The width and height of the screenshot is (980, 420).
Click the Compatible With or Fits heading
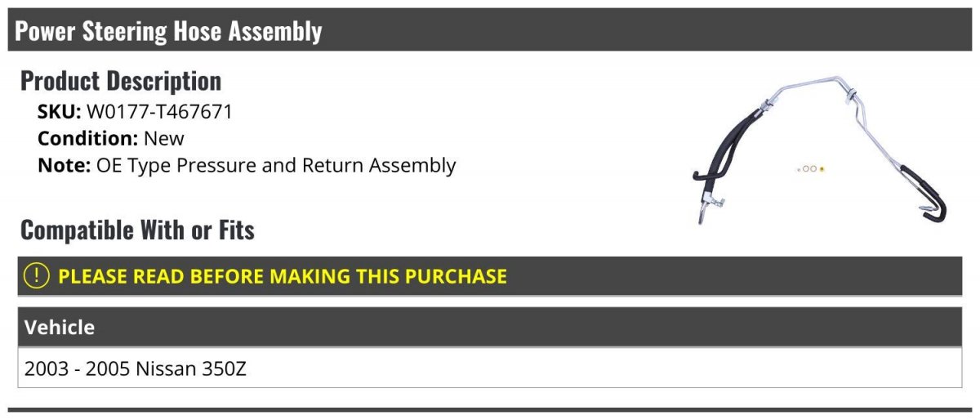(137, 230)
